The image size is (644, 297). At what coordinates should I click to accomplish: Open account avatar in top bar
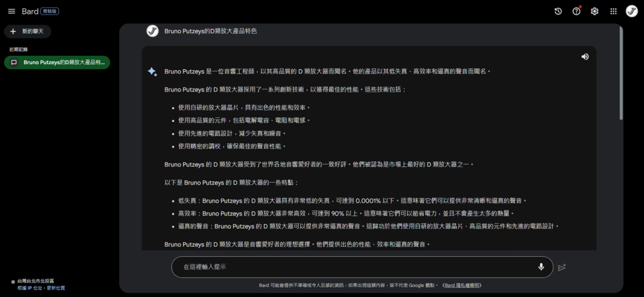click(631, 11)
